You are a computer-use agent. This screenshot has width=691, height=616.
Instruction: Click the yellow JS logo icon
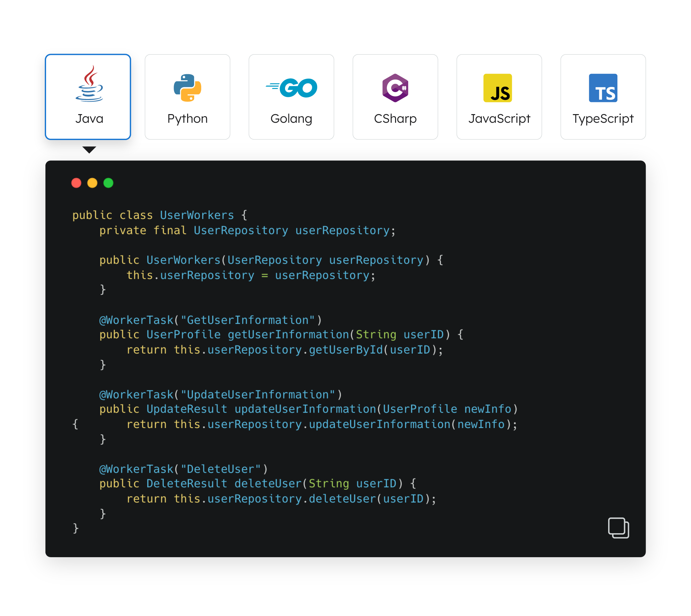497,88
